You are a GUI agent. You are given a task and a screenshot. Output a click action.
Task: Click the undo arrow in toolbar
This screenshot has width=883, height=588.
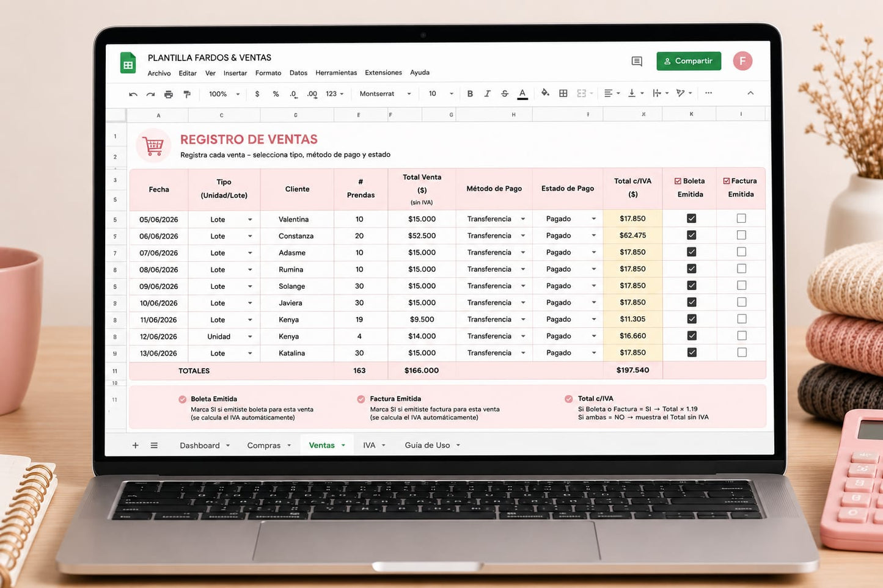[x=133, y=94]
